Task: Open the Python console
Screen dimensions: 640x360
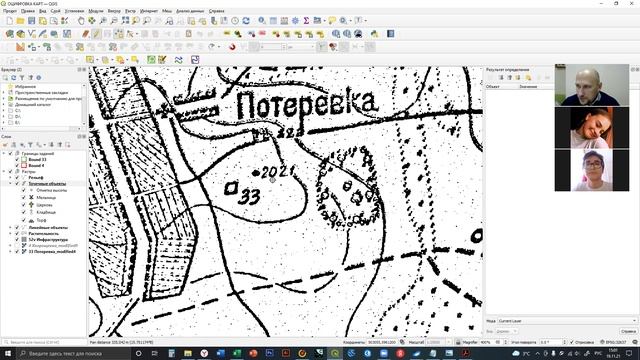Action: click(x=374, y=34)
